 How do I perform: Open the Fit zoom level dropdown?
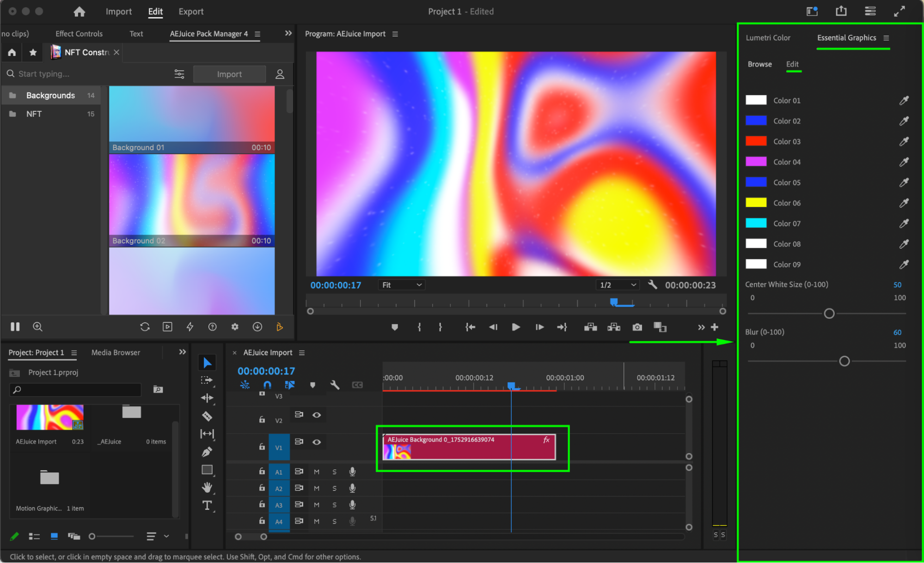coord(401,285)
